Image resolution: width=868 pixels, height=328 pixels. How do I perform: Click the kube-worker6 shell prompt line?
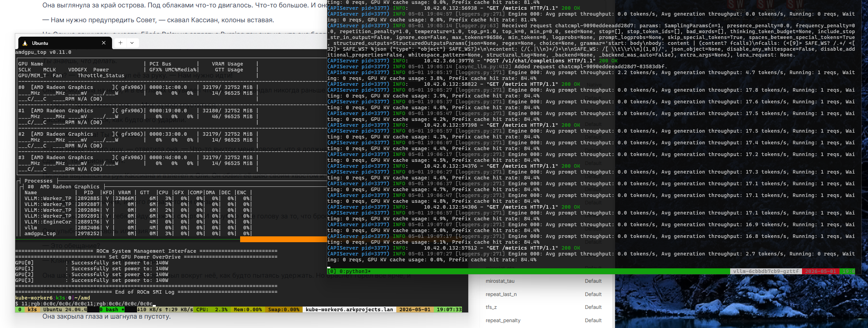(x=53, y=298)
